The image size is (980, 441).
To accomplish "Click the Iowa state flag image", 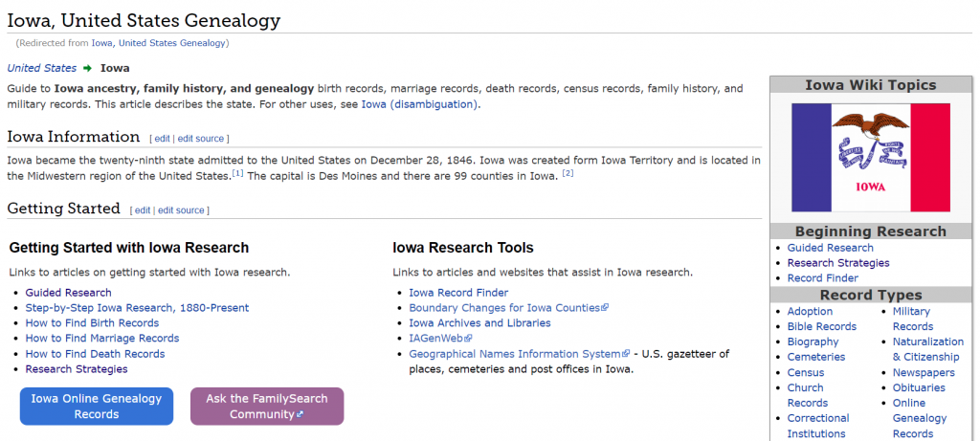I will pyautogui.click(x=870, y=158).
